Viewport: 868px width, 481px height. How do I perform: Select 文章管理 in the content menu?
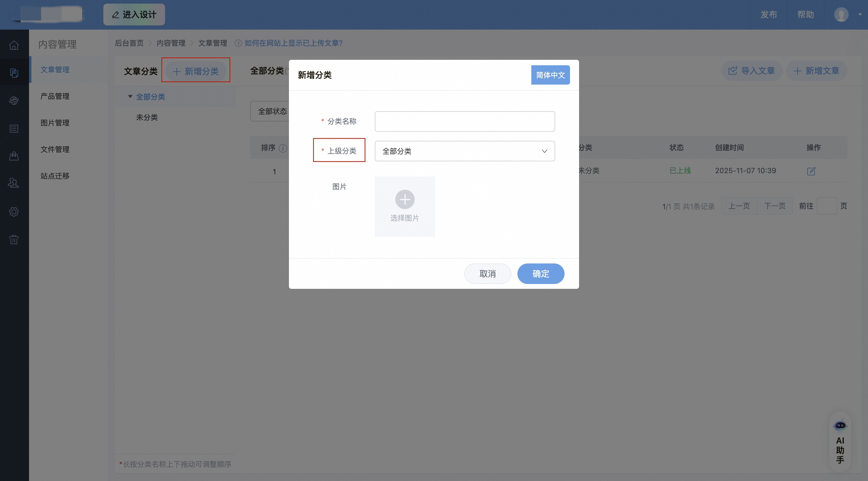coord(55,70)
